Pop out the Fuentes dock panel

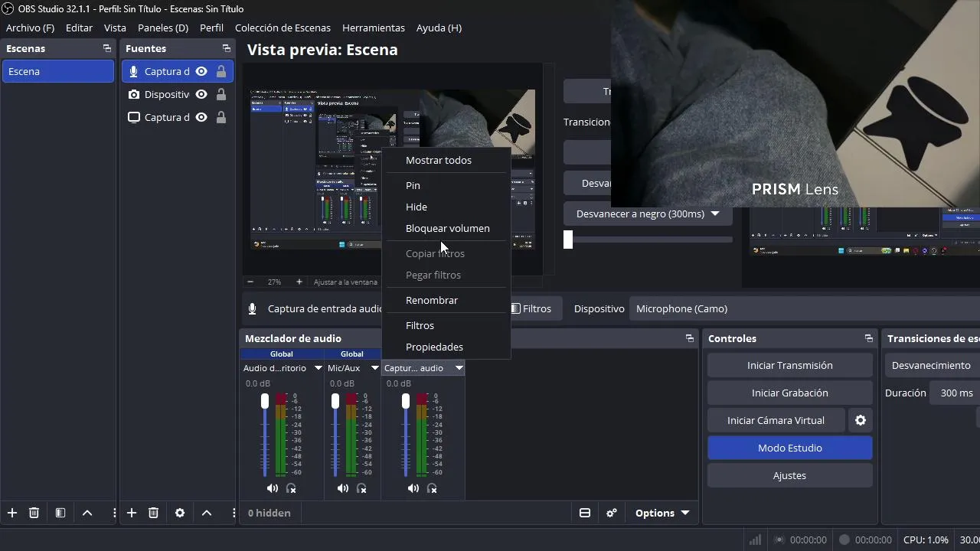point(226,48)
